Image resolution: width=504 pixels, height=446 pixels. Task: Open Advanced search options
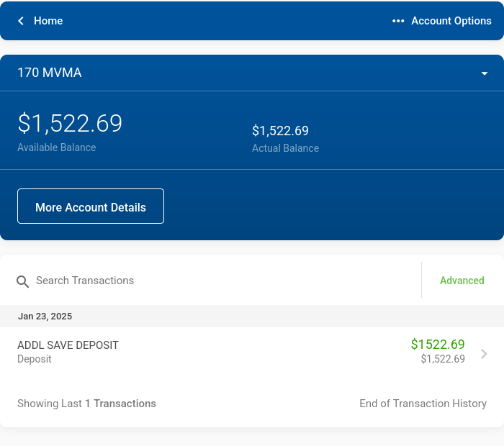462,281
